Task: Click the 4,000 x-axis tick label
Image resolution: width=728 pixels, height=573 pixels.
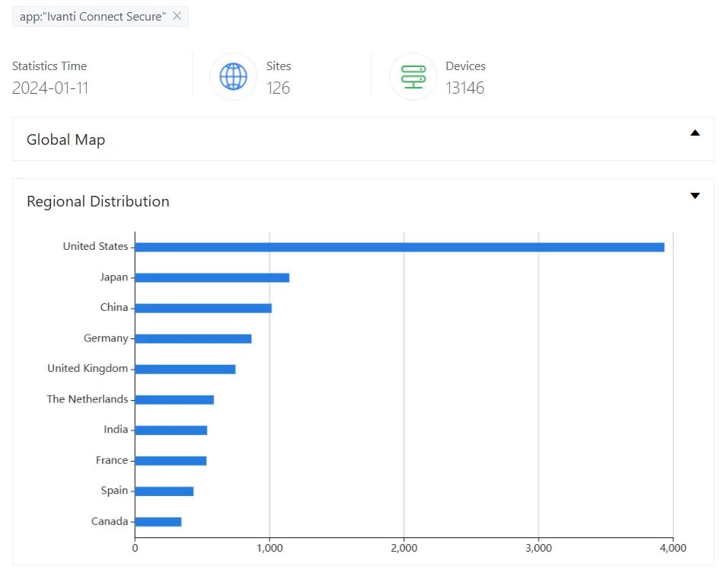Action: click(x=672, y=549)
